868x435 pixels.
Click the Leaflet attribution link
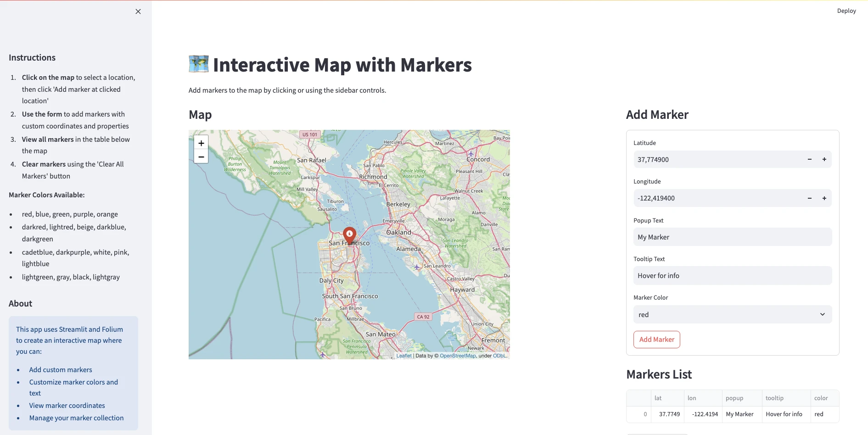404,356
